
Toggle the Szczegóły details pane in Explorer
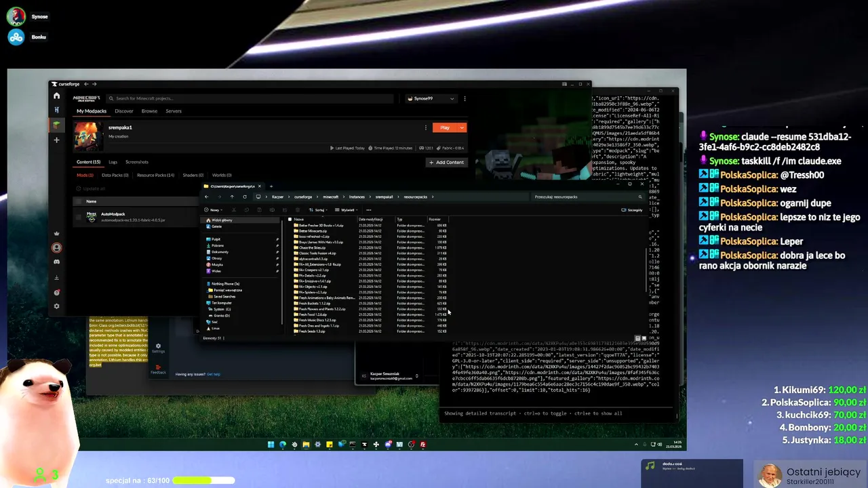click(x=632, y=209)
